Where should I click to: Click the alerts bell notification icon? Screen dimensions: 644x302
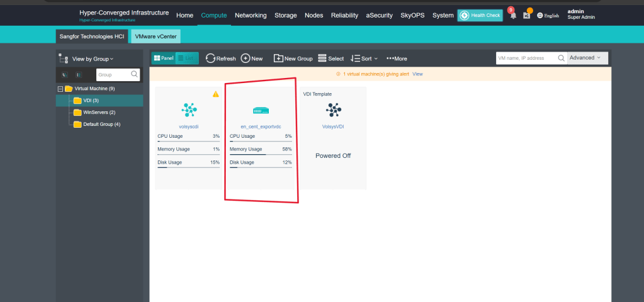click(512, 15)
